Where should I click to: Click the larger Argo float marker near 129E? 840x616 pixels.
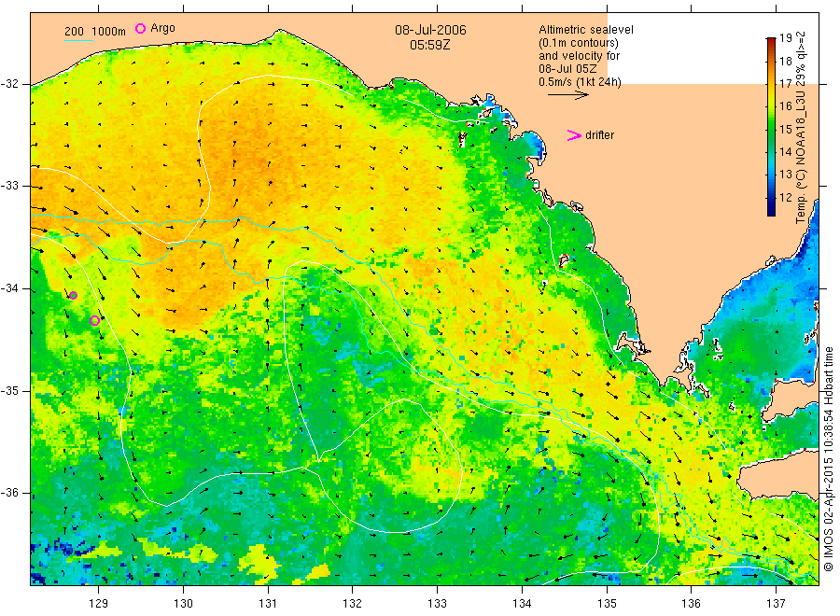pyautogui.click(x=95, y=321)
